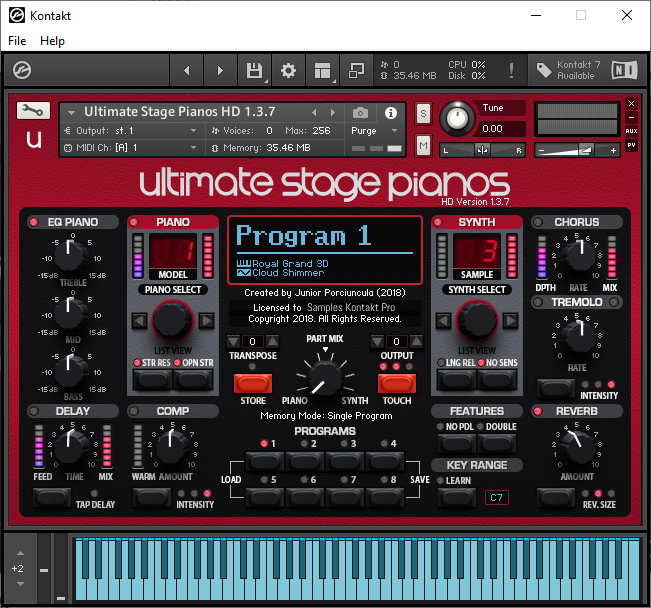The width and height of the screenshot is (651, 608).
Task: Load program 5 button
Action: [264, 497]
